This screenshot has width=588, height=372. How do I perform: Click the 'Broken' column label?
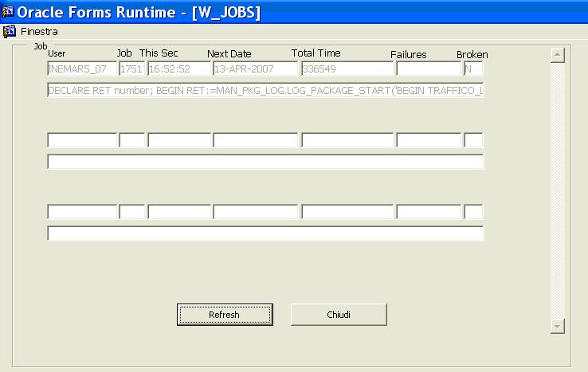(472, 55)
